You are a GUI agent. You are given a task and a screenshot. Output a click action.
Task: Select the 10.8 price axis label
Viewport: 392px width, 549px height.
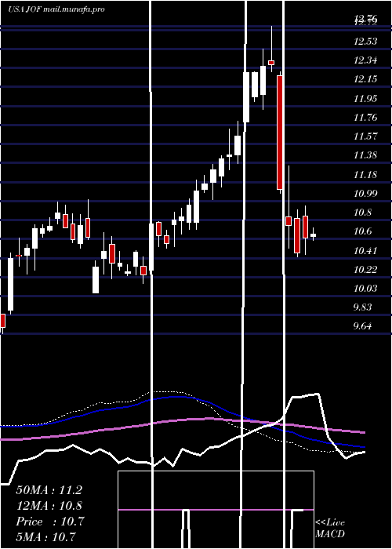coord(363,213)
